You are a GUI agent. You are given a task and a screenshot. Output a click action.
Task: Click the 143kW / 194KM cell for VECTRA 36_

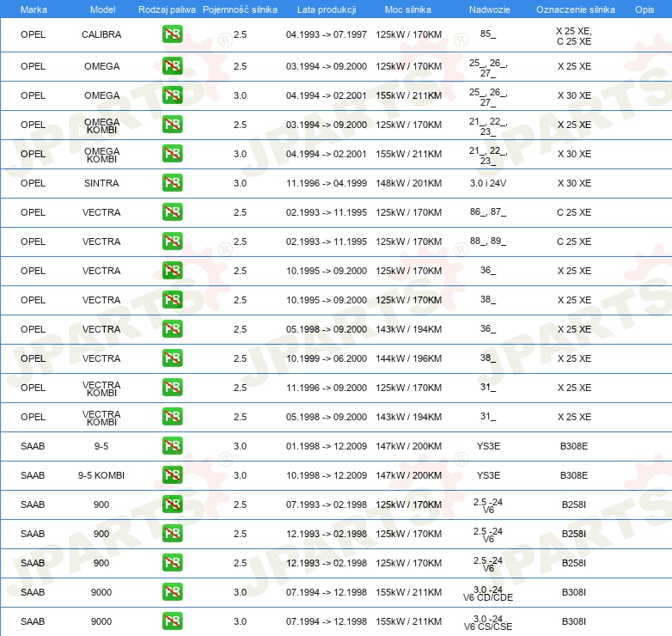click(409, 329)
